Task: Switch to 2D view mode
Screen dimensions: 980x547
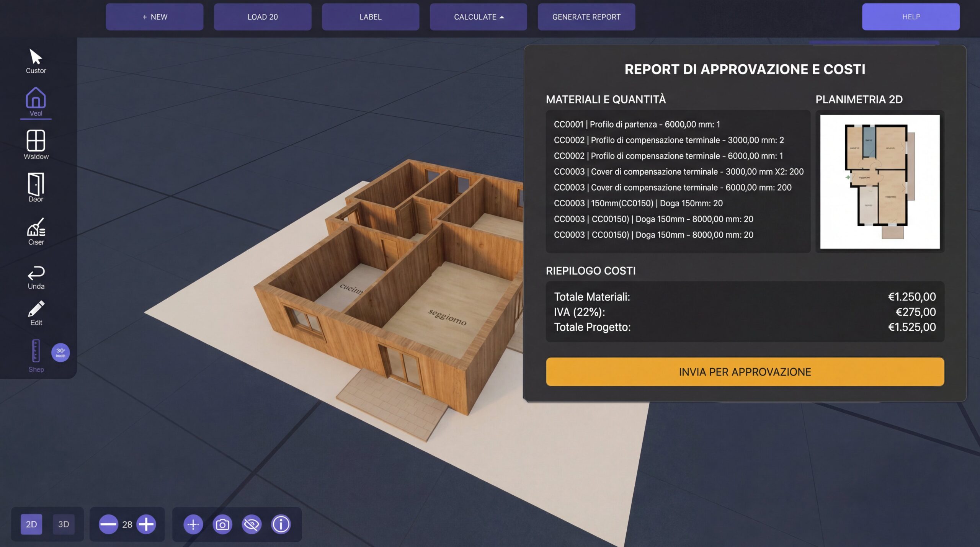Action: click(x=31, y=524)
